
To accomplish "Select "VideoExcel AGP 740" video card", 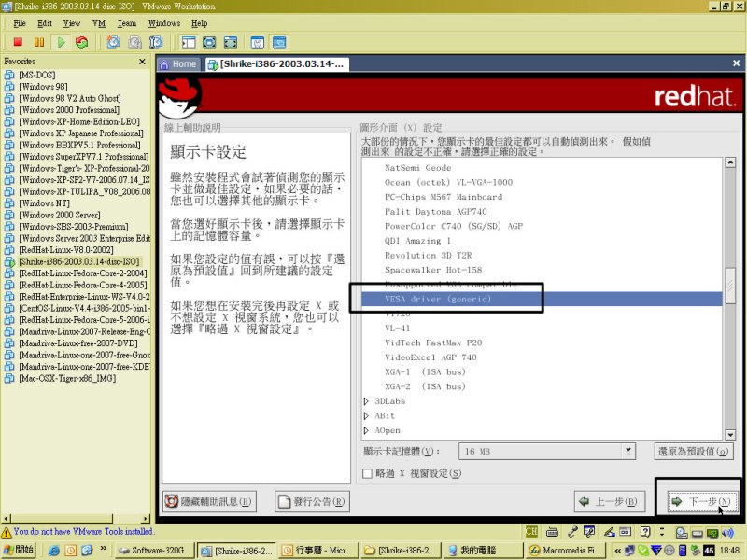I will point(430,357).
